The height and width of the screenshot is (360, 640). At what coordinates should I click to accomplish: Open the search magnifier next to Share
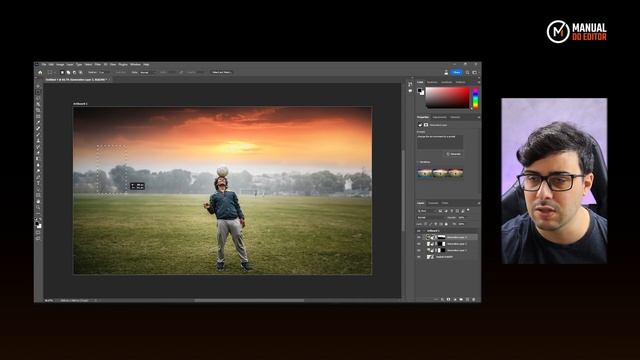pyautogui.click(x=467, y=72)
